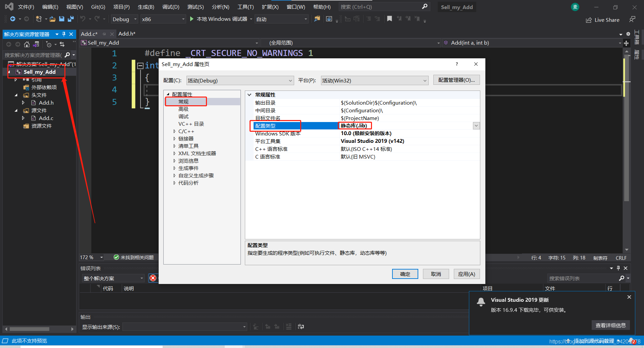Close the Visual Studio 2019 update notification
This screenshot has height=348, width=644.
click(629, 297)
